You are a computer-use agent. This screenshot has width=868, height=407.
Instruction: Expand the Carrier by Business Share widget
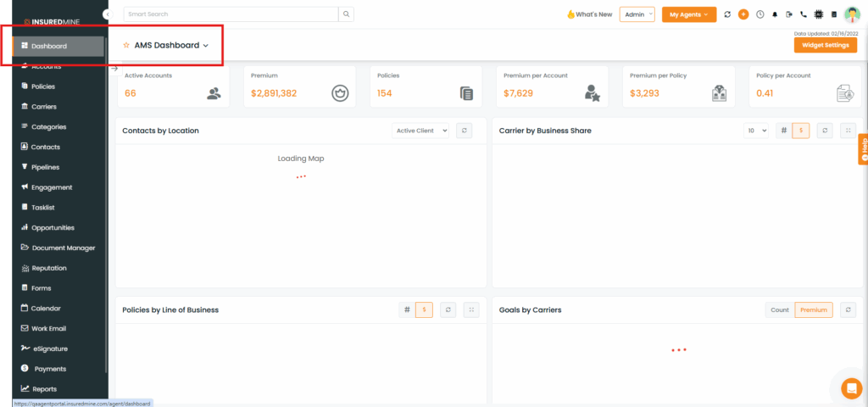click(x=848, y=131)
